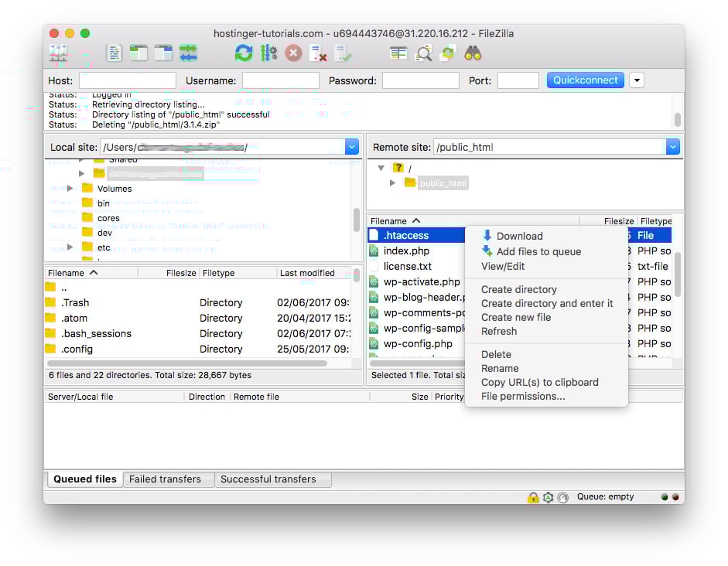Expand the Volumes folder in local tree

pyautogui.click(x=70, y=189)
